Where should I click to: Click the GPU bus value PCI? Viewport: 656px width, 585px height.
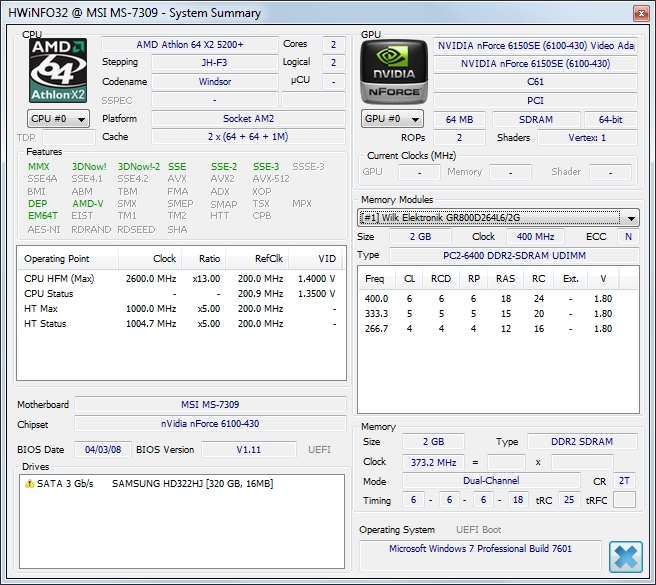click(535, 100)
